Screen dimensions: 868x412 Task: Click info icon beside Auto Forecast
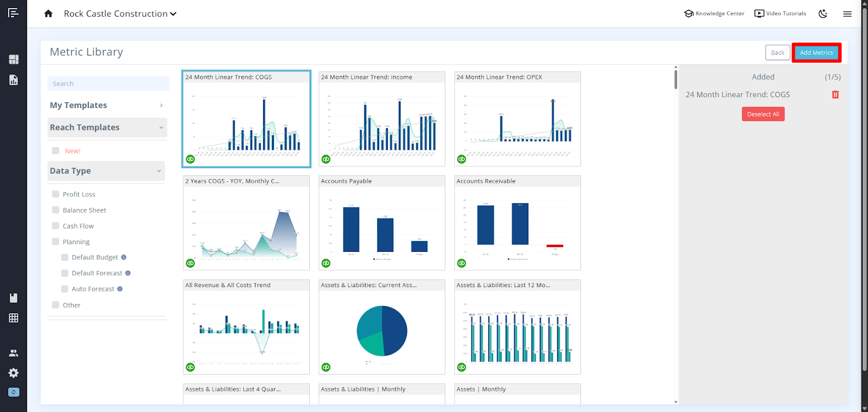tap(120, 289)
